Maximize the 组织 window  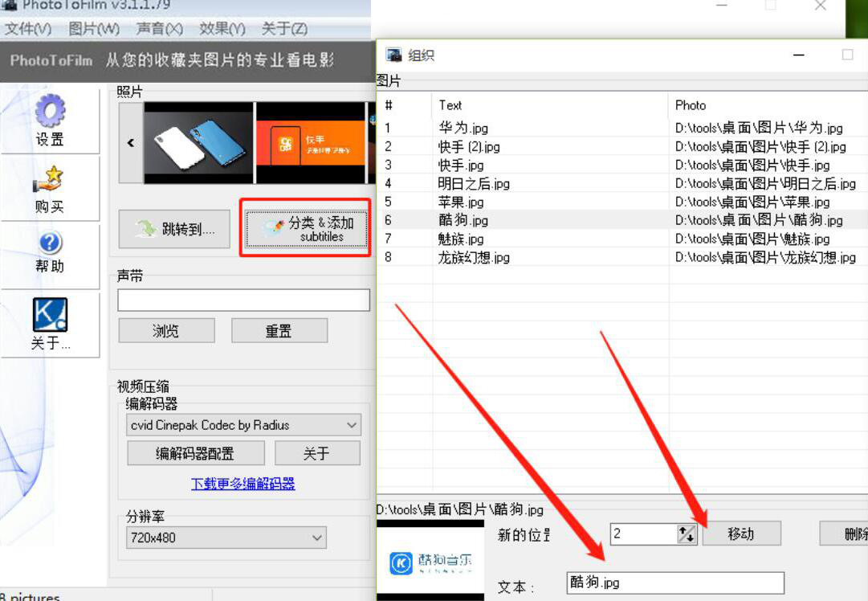[x=847, y=55]
